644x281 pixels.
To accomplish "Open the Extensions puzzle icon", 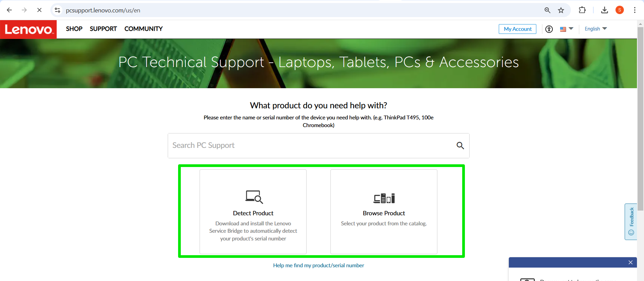I will [582, 10].
